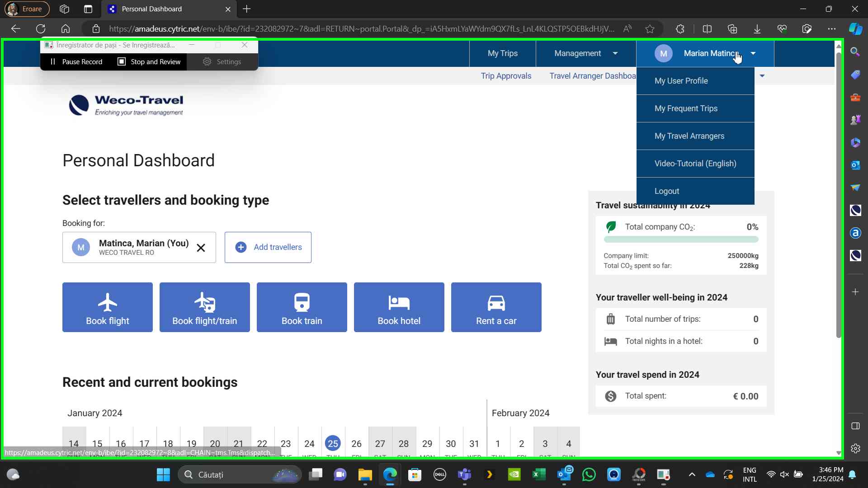Click the browser Back arrow
This screenshot has height=488, width=868.
16,29
